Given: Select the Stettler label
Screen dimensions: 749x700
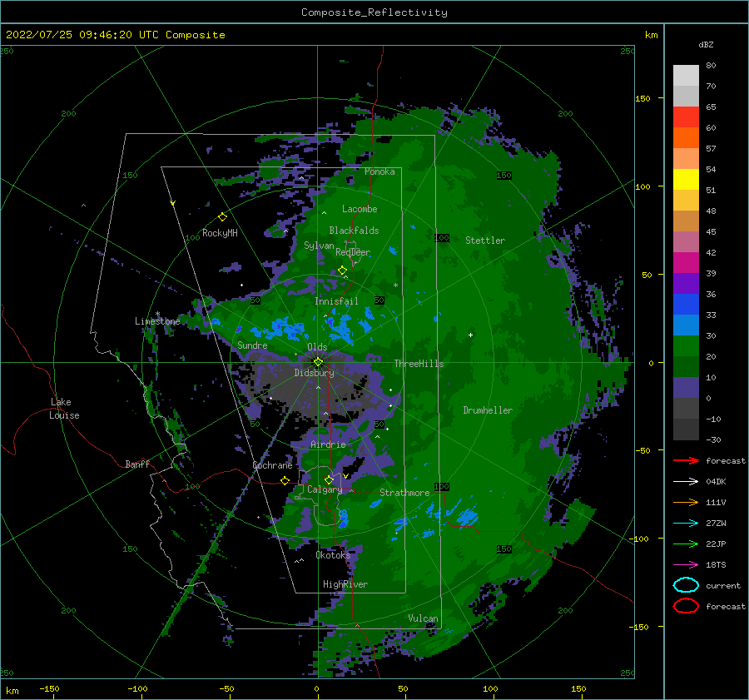Looking at the screenshot, I should coord(485,241).
